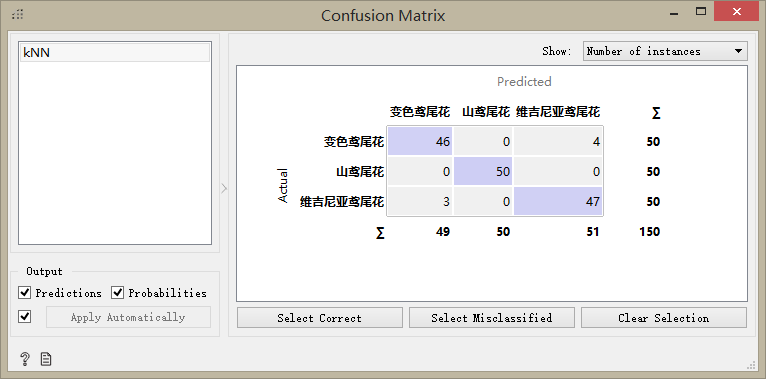Screen dimensions: 766x379
Task: Toggle the Predictions output checkbox
Action: (x=24, y=293)
